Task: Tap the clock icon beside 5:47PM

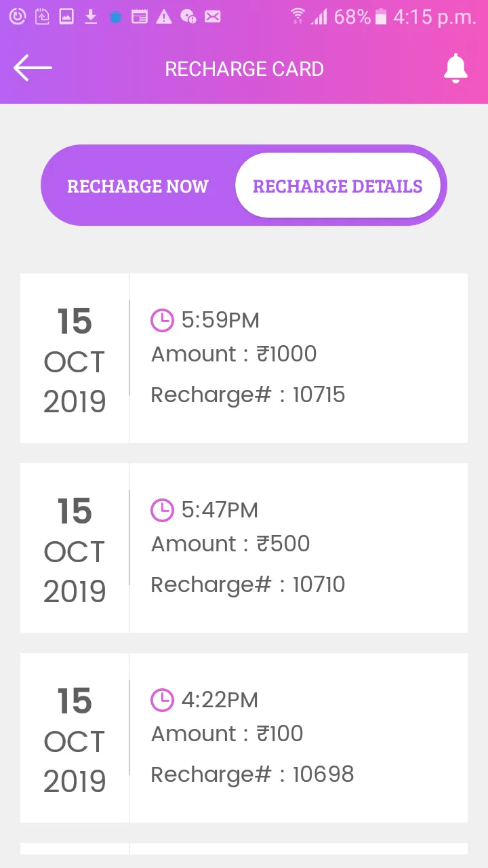Action: 162,510
